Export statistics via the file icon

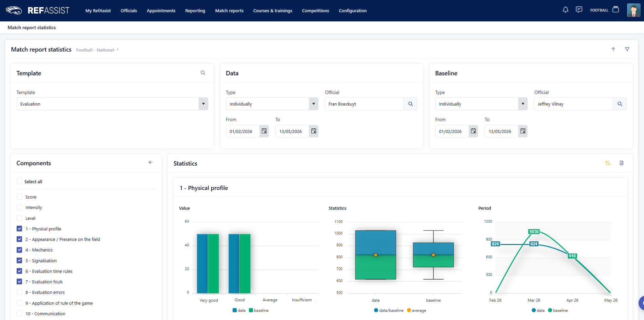click(x=622, y=163)
